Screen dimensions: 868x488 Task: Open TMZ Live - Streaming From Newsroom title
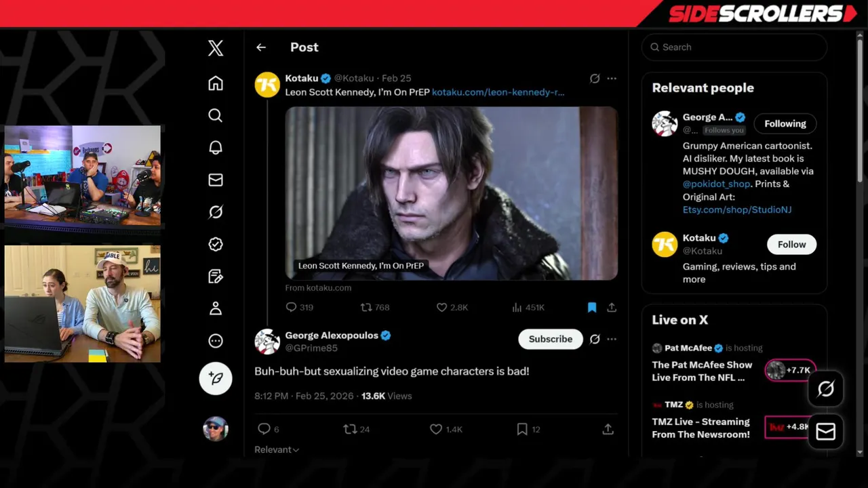point(701,428)
